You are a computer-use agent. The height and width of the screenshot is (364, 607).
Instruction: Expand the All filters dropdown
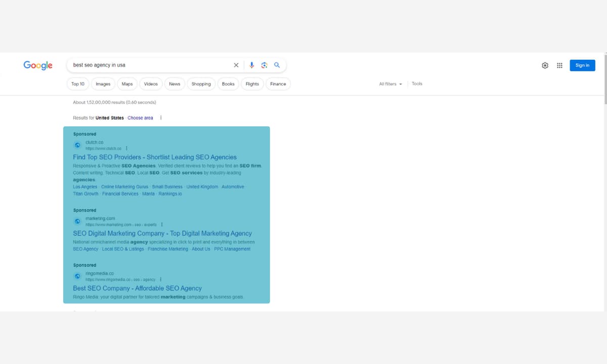391,84
